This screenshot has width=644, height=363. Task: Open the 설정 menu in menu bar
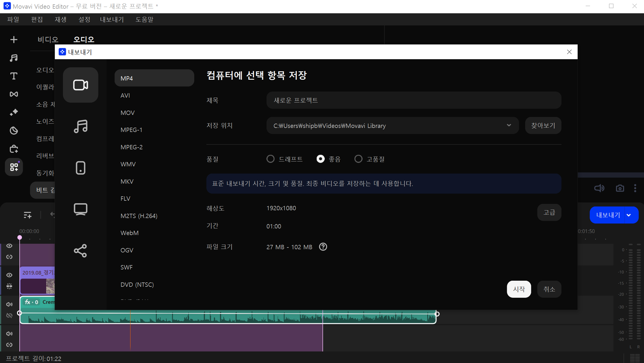pyautogui.click(x=84, y=19)
